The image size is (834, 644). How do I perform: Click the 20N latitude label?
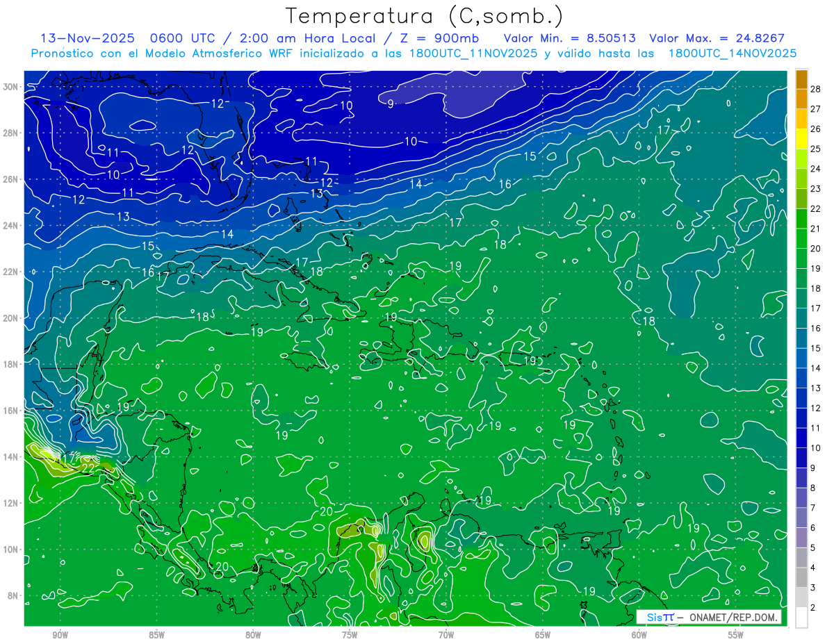point(12,318)
